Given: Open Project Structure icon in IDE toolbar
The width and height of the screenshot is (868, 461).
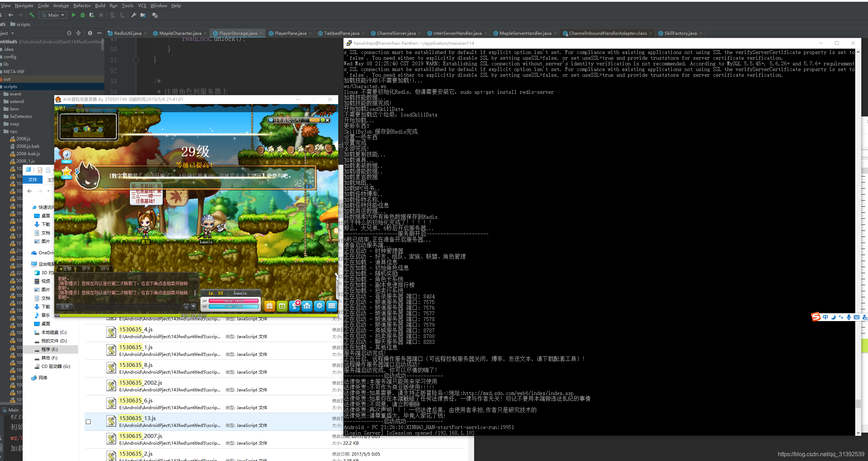Looking at the screenshot, I should 143,15.
